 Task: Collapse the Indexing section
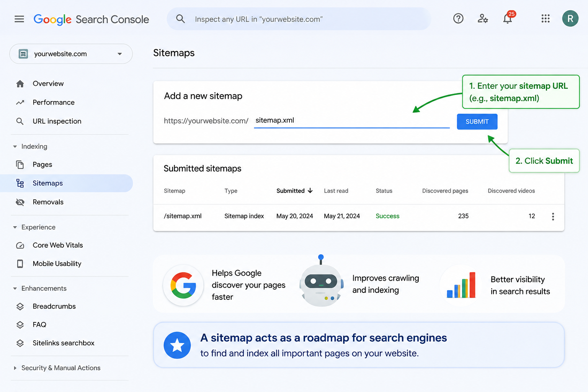click(x=15, y=147)
